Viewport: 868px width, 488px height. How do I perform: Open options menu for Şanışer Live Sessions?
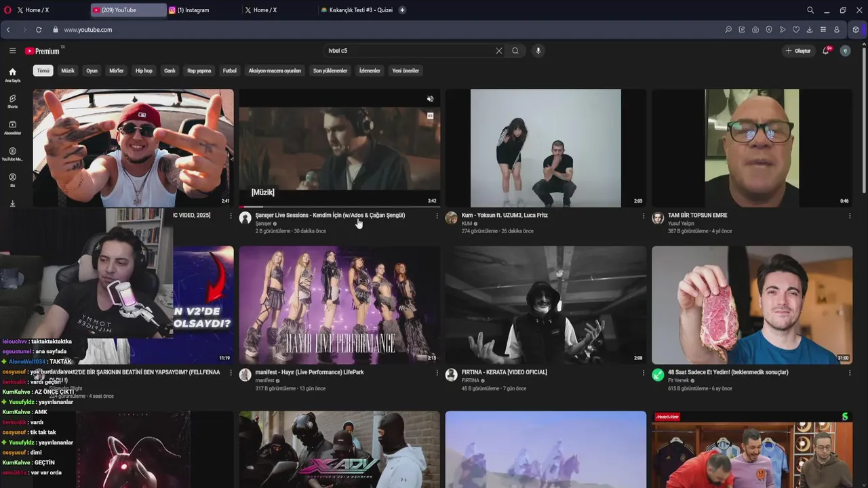pyautogui.click(x=437, y=216)
